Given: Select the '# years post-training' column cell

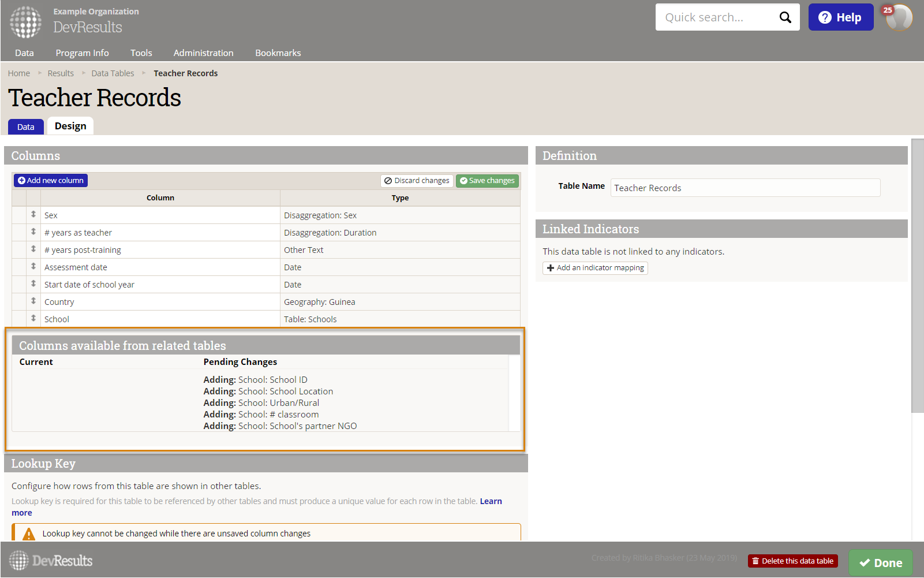Looking at the screenshot, I should [x=160, y=250].
